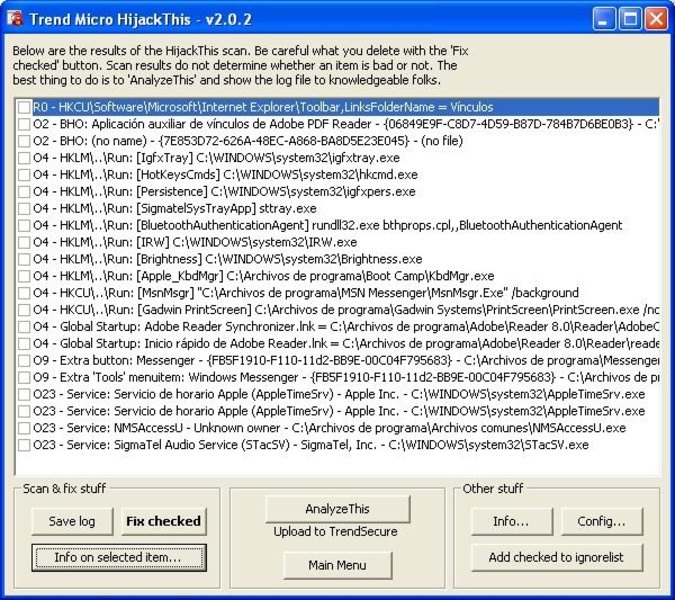Tick the O9 Extra button Messenger checkbox
This screenshot has height=600, width=675.
coord(24,360)
